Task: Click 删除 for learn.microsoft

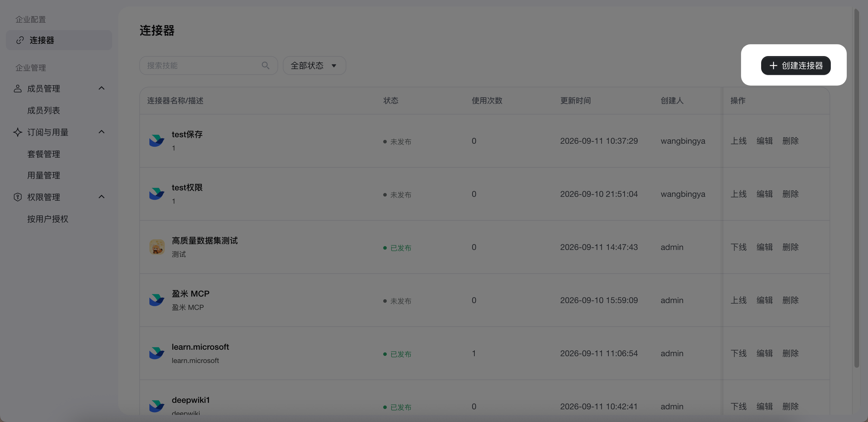Action: click(x=790, y=353)
